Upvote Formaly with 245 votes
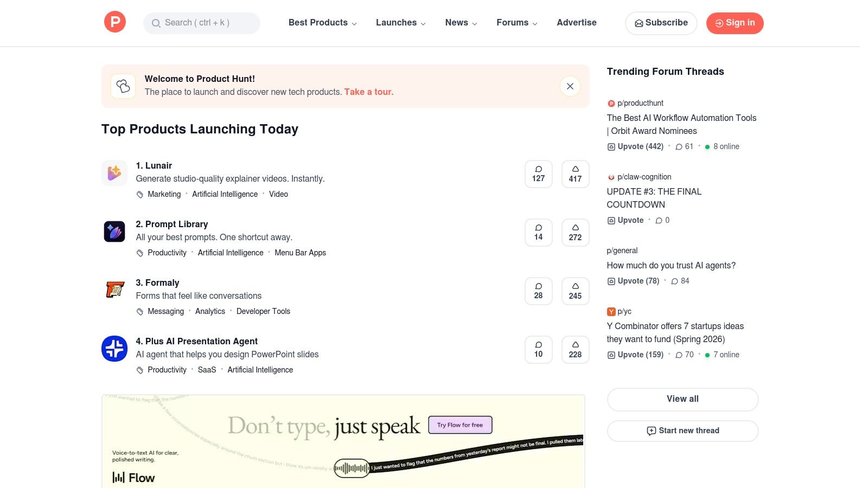 point(576,291)
